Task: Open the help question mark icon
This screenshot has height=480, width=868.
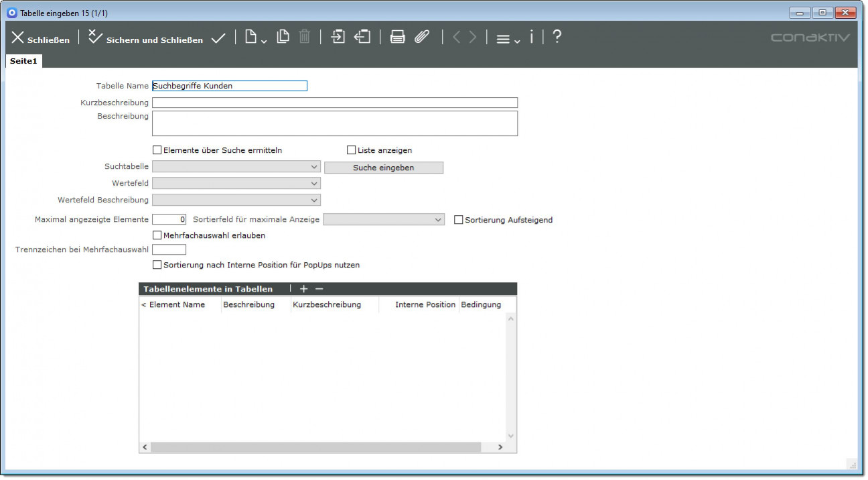Action: [x=557, y=38]
